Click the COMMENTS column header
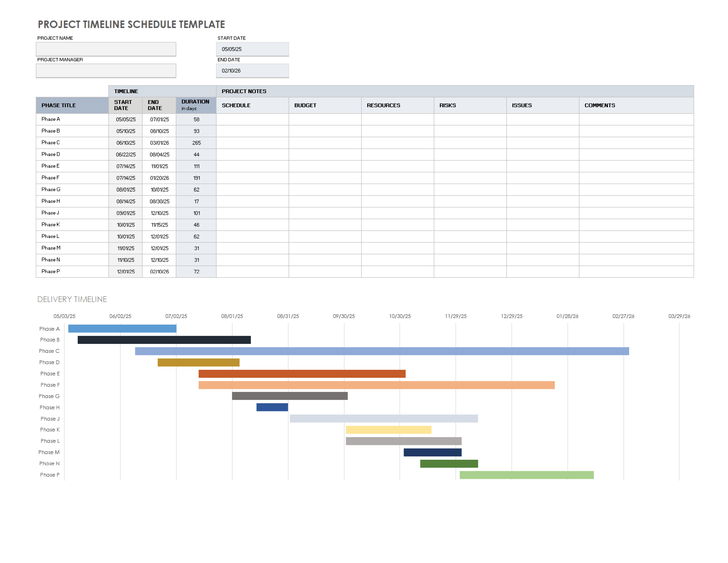 click(x=636, y=105)
